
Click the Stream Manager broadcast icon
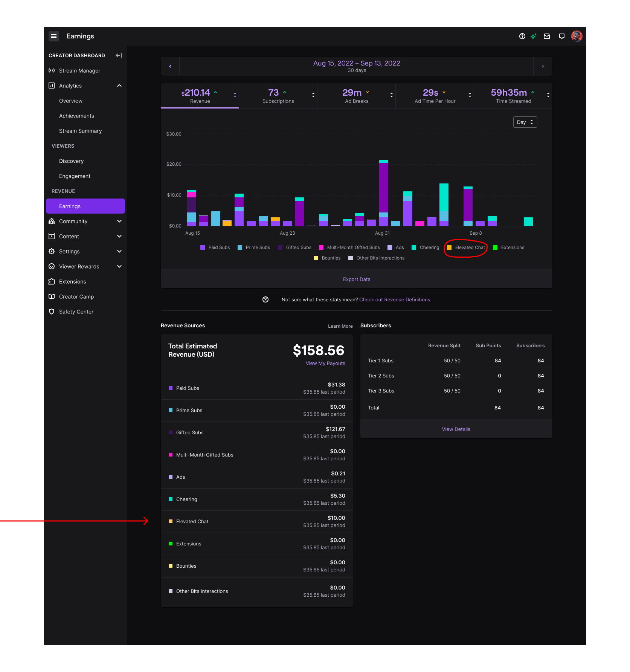coord(52,70)
